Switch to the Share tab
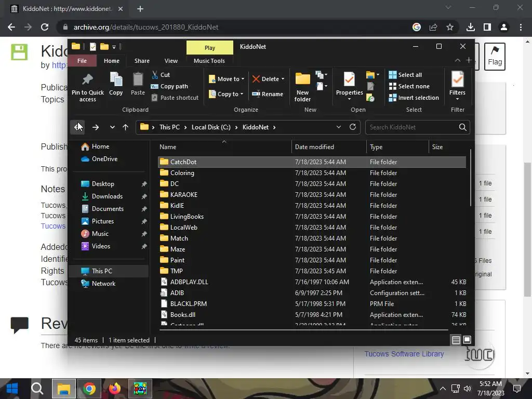532x399 pixels. point(142,61)
